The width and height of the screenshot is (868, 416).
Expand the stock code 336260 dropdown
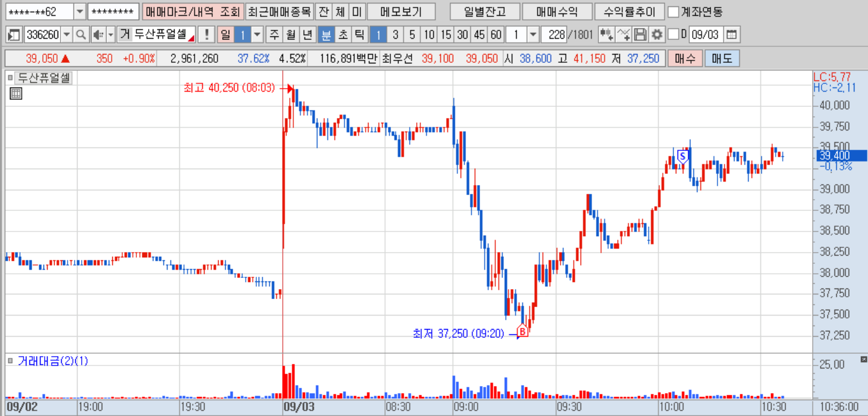pyautogui.click(x=66, y=35)
